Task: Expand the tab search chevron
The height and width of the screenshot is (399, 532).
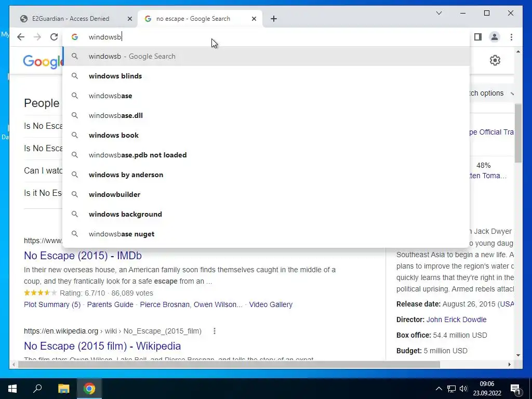Action: (438, 13)
